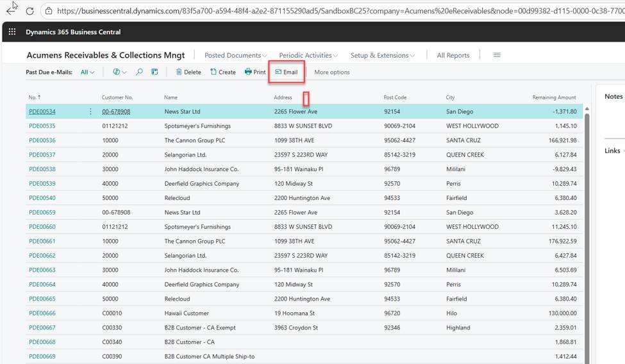Open record PDE00534
The width and height of the screenshot is (625, 364).
pos(42,112)
